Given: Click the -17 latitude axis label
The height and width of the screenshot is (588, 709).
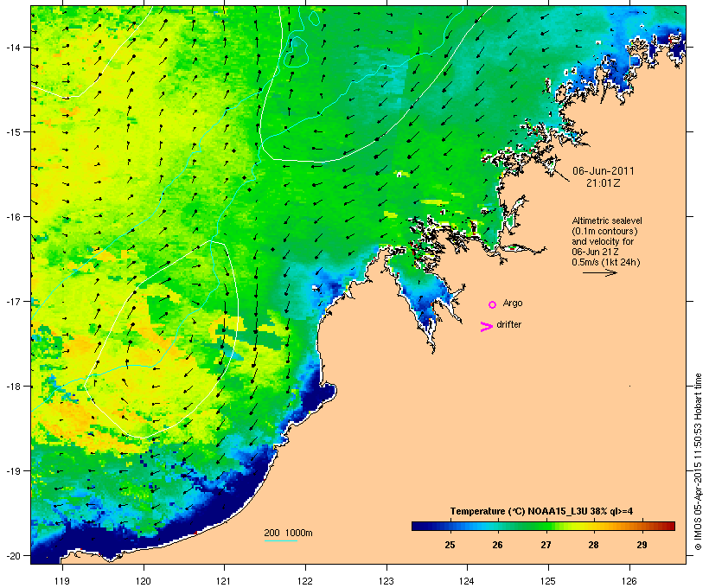Looking at the screenshot, I should click(12, 301).
